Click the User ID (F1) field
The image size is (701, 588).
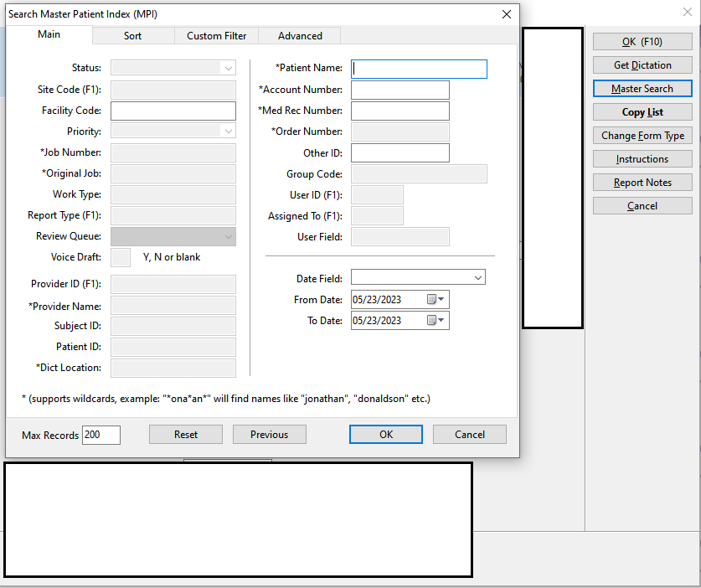click(x=377, y=195)
